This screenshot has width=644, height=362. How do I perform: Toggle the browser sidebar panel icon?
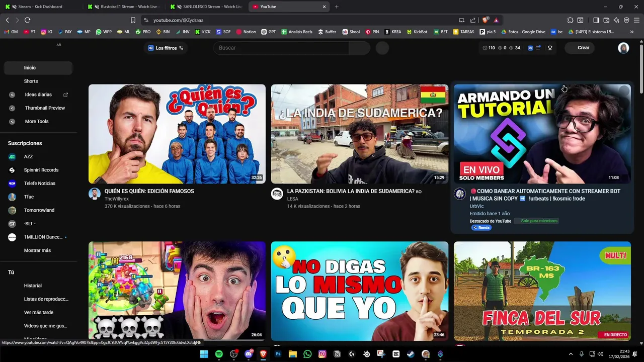(596, 20)
